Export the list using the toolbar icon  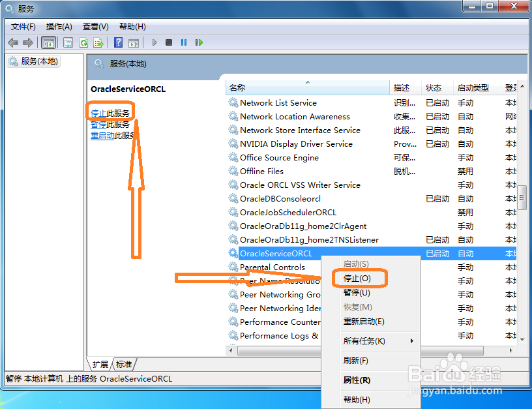click(x=98, y=43)
